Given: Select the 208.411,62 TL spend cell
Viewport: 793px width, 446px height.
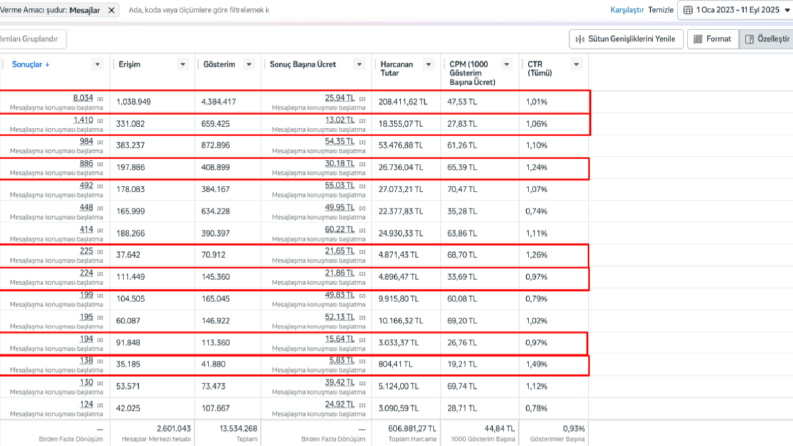Looking at the screenshot, I should [403, 102].
